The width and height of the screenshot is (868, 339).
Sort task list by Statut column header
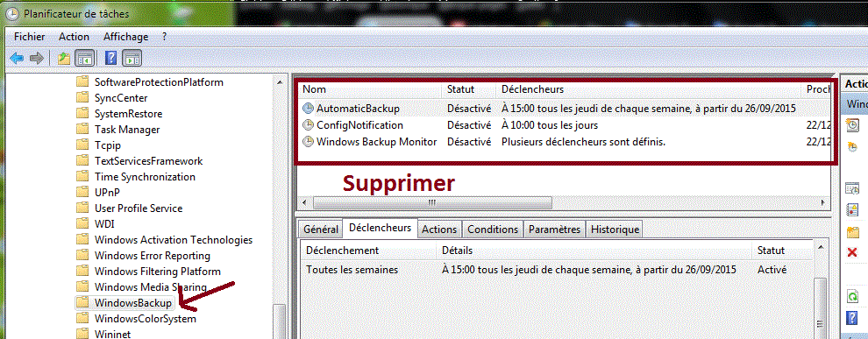(470, 89)
